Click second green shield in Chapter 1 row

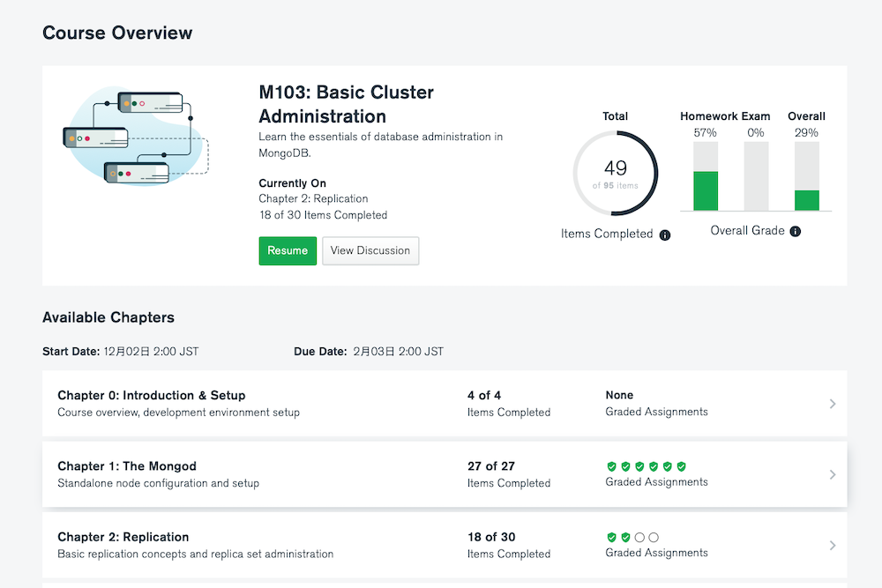pyautogui.click(x=625, y=466)
